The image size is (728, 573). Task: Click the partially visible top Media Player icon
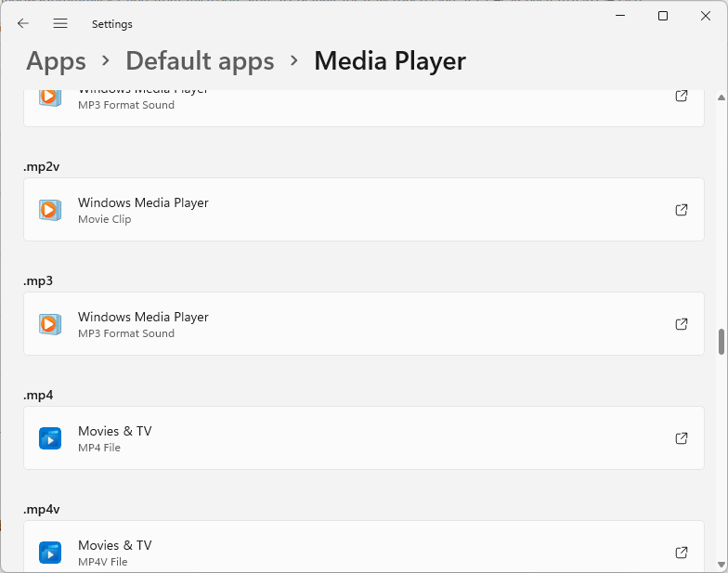tap(50, 98)
